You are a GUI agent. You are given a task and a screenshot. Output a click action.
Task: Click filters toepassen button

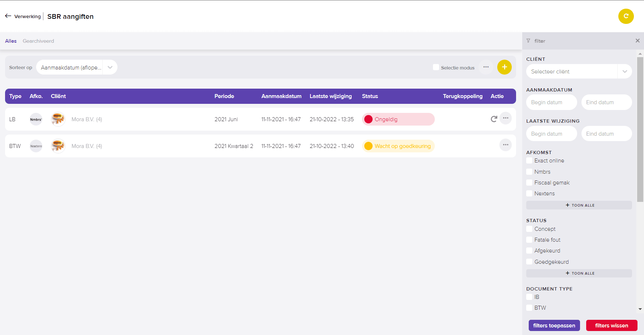[554, 326]
